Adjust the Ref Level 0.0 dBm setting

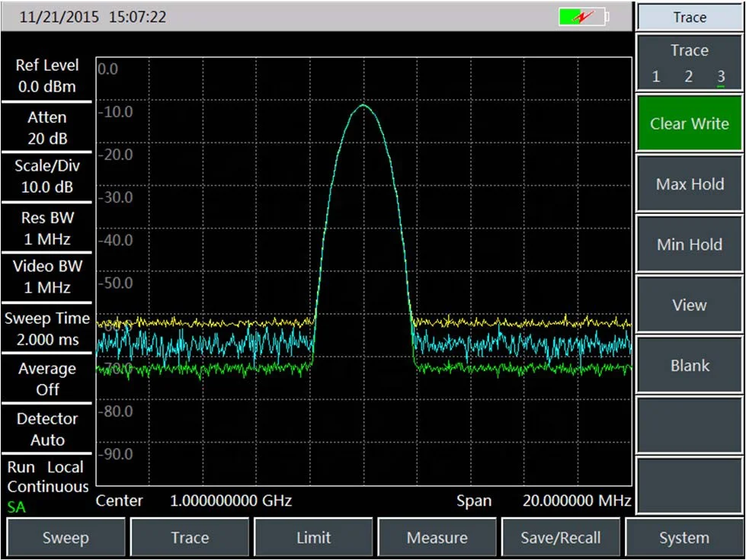coord(47,76)
